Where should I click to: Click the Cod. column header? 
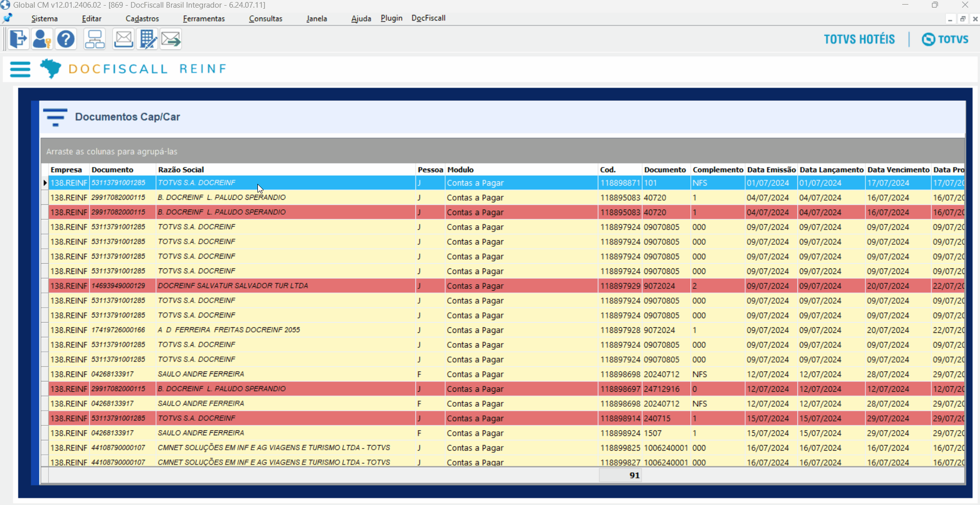(620, 170)
